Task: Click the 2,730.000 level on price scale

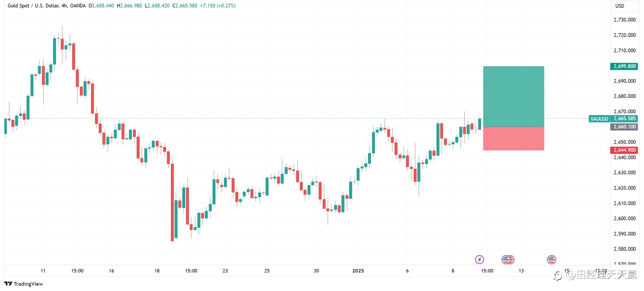Action: coord(625,20)
